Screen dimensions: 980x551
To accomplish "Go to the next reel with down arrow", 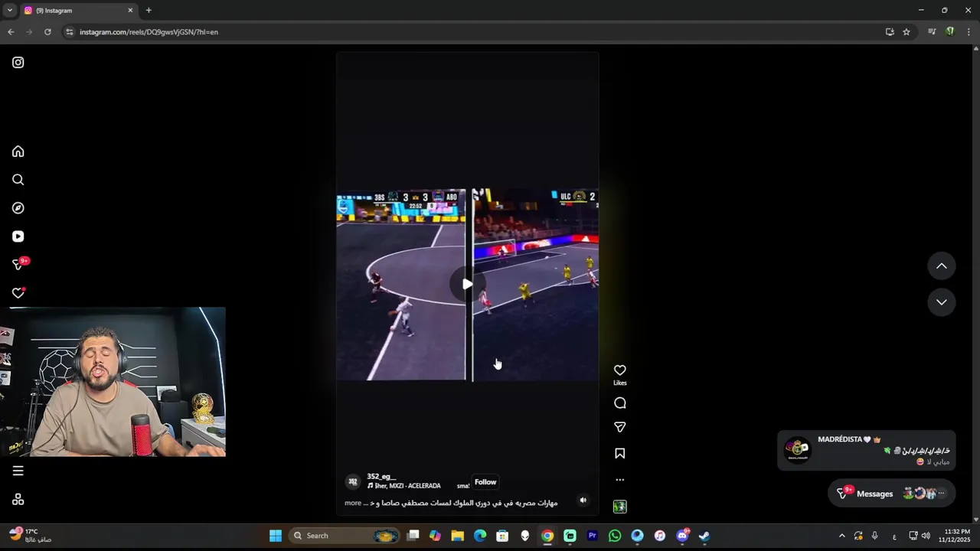I will [942, 302].
